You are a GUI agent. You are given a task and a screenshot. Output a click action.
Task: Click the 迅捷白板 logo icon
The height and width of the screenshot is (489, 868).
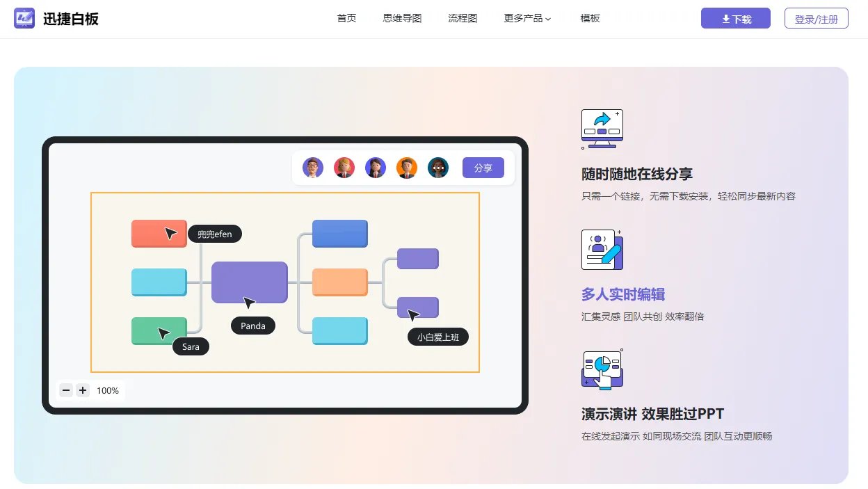(x=24, y=17)
